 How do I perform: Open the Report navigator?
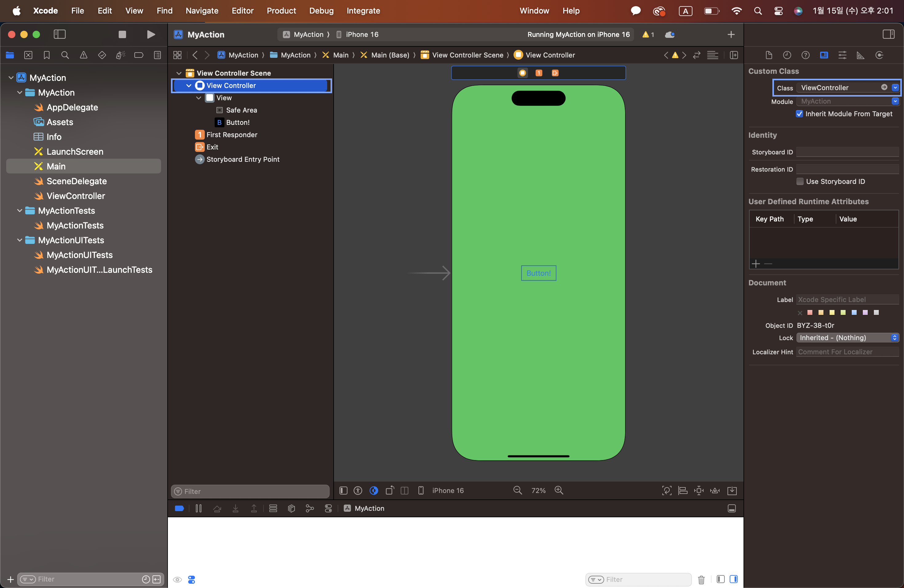(x=157, y=55)
